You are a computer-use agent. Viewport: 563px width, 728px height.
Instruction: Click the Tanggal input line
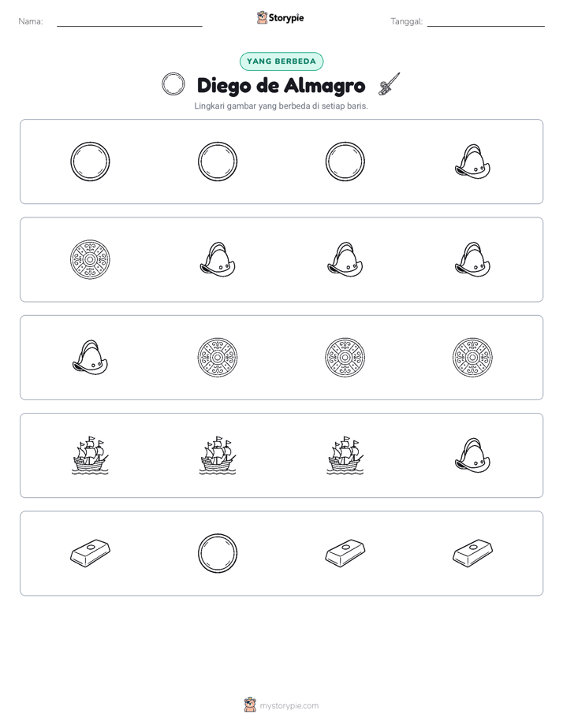(x=486, y=22)
